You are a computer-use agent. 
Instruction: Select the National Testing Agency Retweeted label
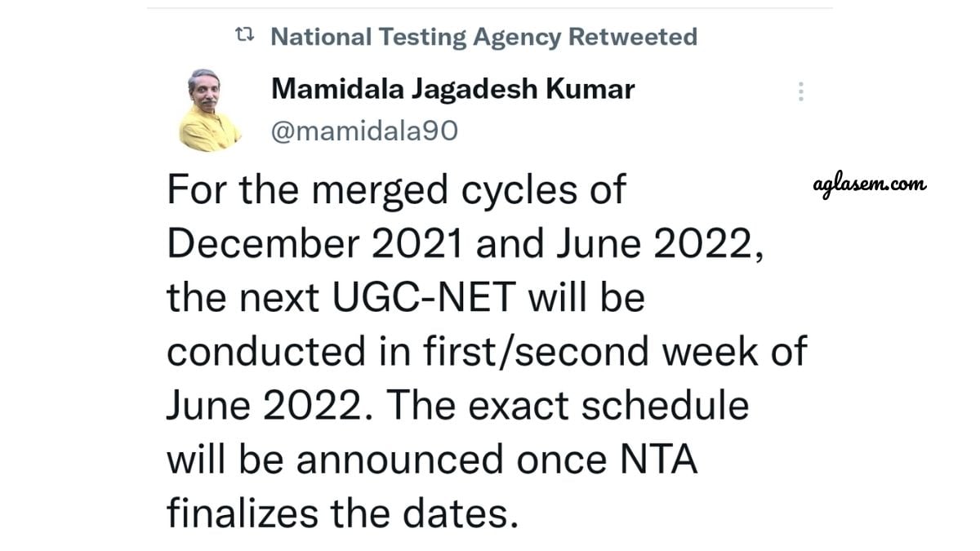pos(483,37)
